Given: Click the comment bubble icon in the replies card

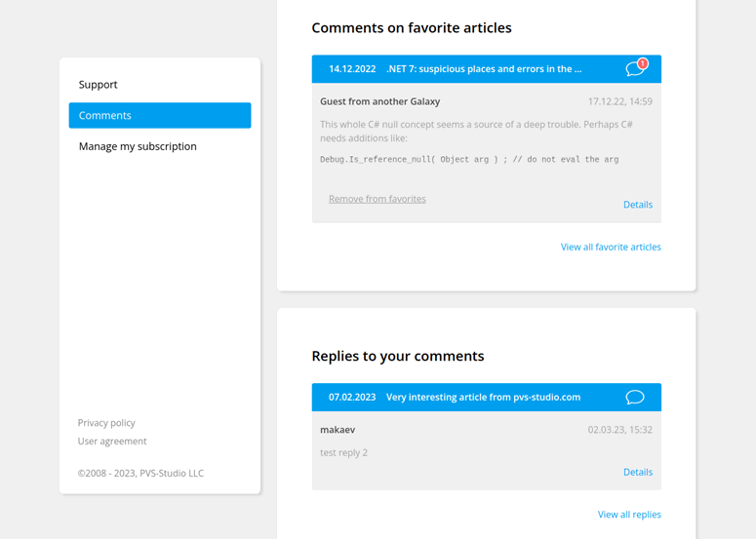Looking at the screenshot, I should click(635, 397).
